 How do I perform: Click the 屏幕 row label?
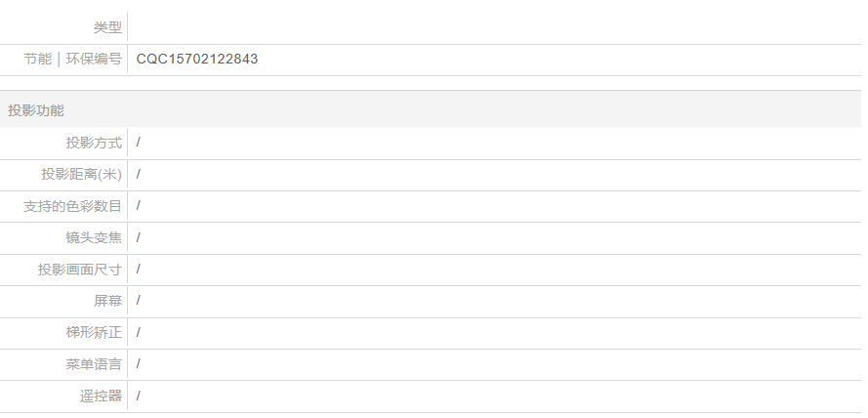coord(107,301)
